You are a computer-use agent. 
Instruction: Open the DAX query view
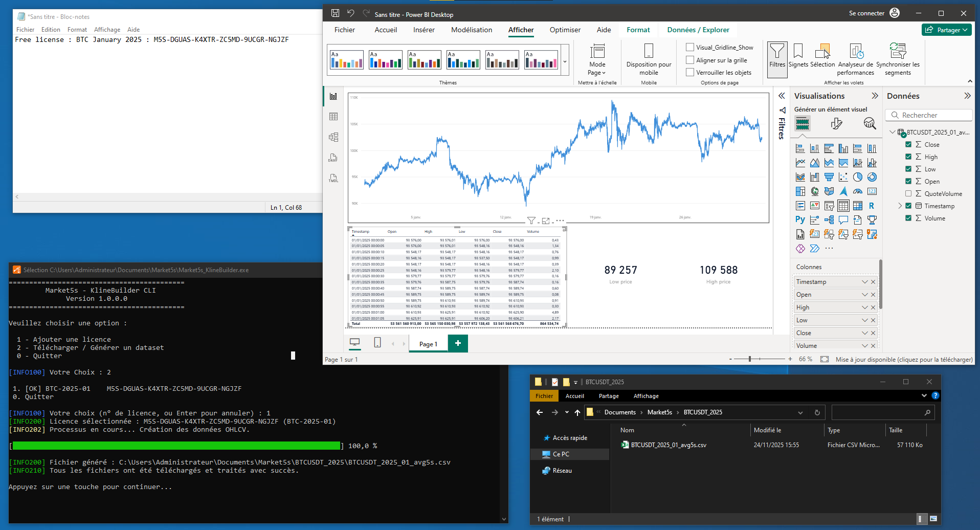[x=333, y=158]
